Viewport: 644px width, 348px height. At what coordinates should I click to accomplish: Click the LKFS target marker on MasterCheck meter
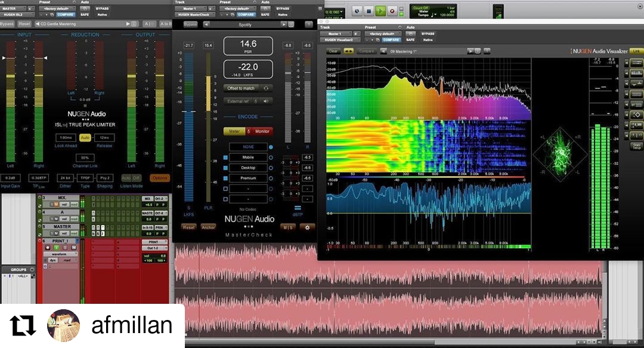pyautogui.click(x=188, y=112)
